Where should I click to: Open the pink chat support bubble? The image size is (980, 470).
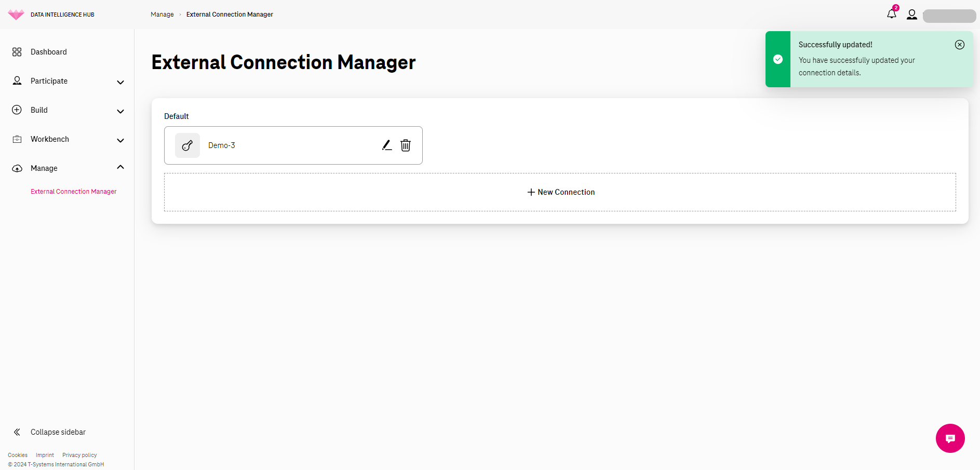click(x=950, y=438)
